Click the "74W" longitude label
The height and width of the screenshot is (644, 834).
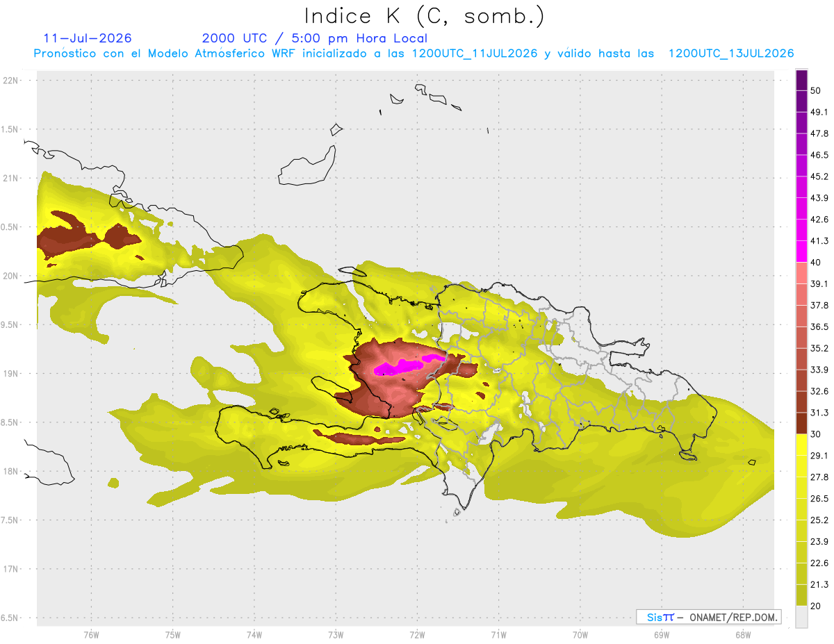click(254, 635)
